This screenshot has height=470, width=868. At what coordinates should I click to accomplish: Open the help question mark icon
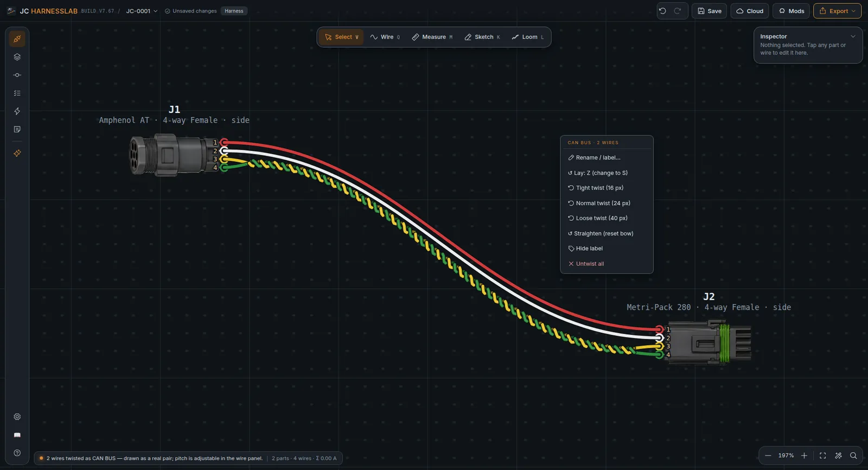[x=17, y=453]
